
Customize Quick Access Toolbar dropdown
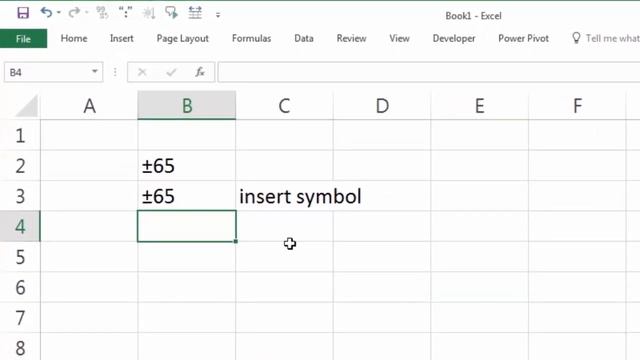coord(218,15)
